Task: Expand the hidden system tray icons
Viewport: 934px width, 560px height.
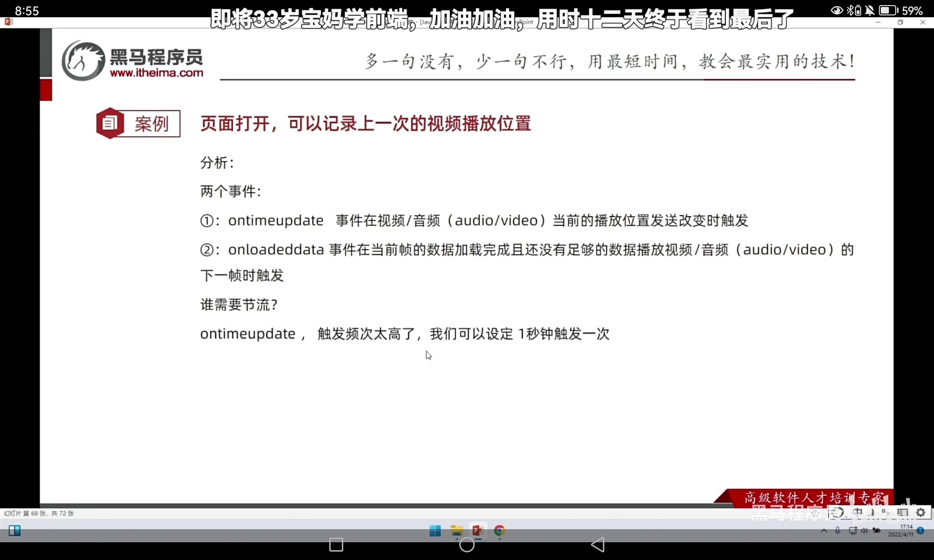Action: click(824, 531)
